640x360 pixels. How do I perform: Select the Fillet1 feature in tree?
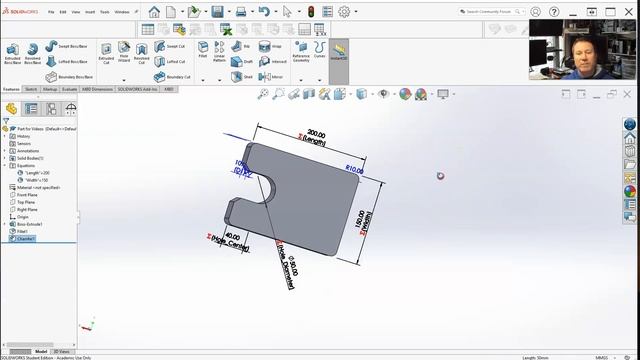click(19, 231)
